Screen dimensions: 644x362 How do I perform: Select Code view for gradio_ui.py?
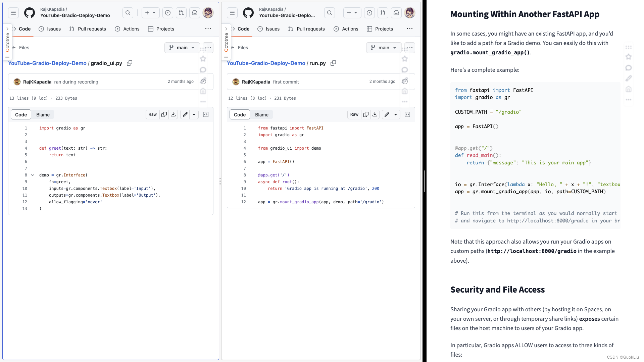click(x=21, y=115)
